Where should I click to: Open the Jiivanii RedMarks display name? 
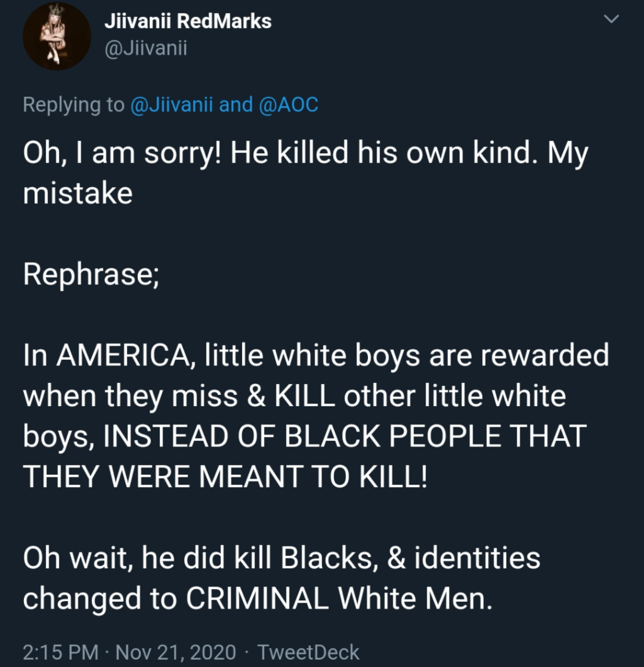click(x=188, y=21)
